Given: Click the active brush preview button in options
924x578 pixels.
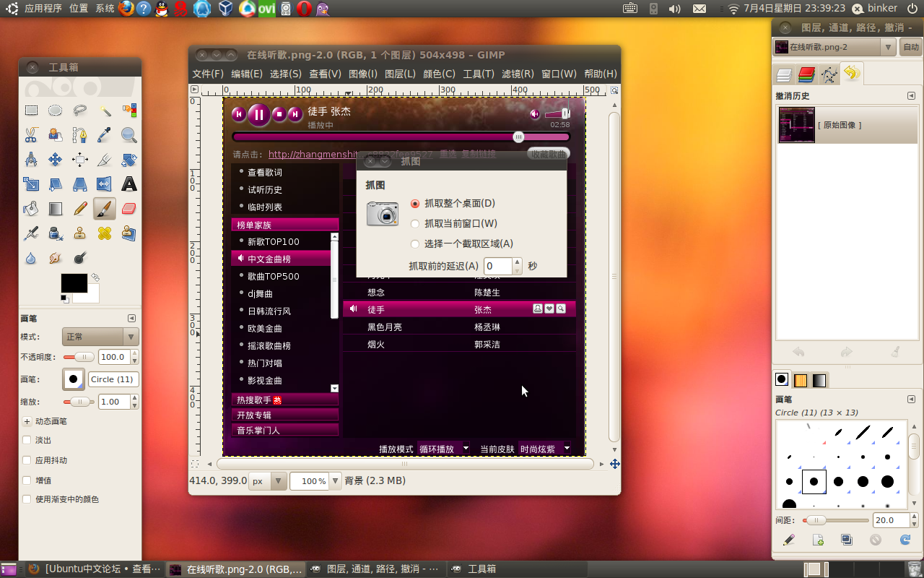Looking at the screenshot, I should click(x=74, y=379).
